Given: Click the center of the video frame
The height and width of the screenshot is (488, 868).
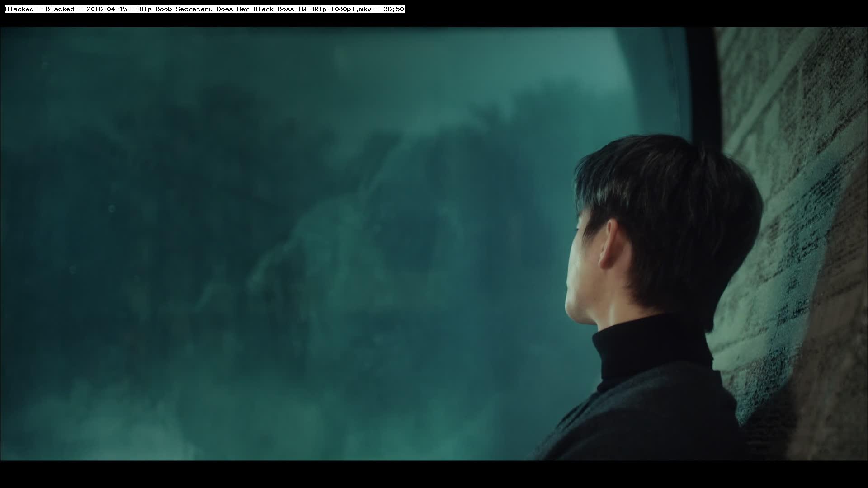Looking at the screenshot, I should [434, 244].
